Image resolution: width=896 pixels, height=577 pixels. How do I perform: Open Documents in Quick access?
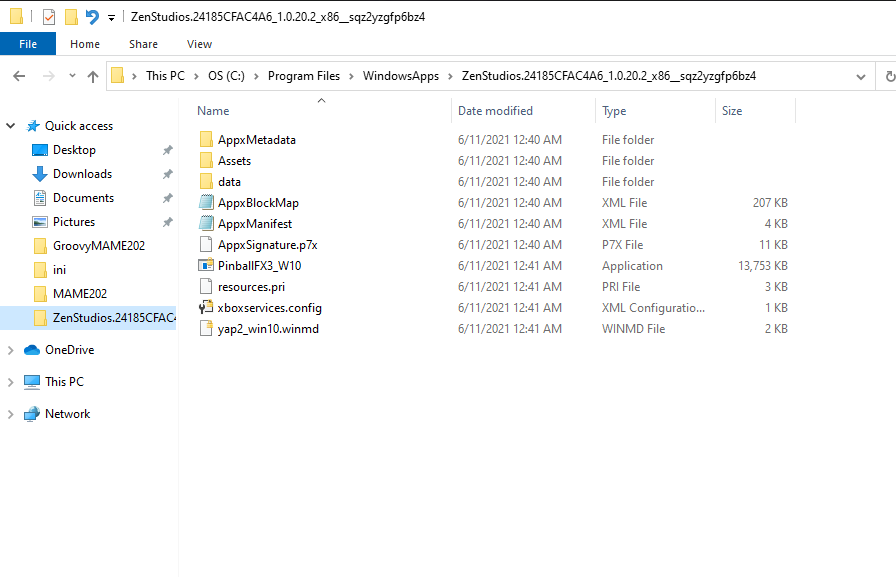83,198
